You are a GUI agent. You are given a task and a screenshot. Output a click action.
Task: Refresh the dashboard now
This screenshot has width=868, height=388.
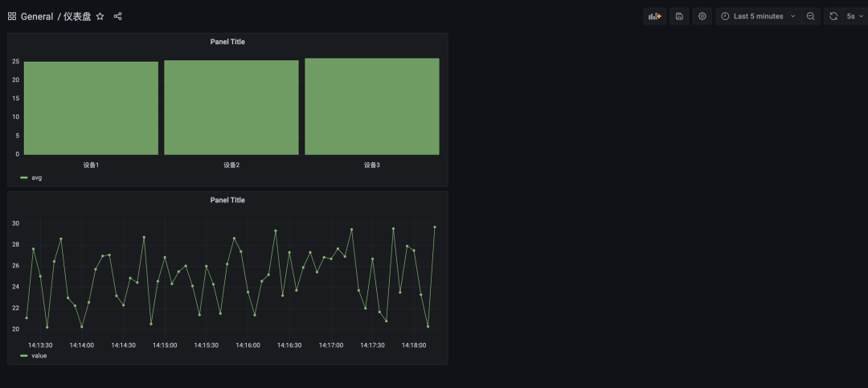pyautogui.click(x=833, y=16)
